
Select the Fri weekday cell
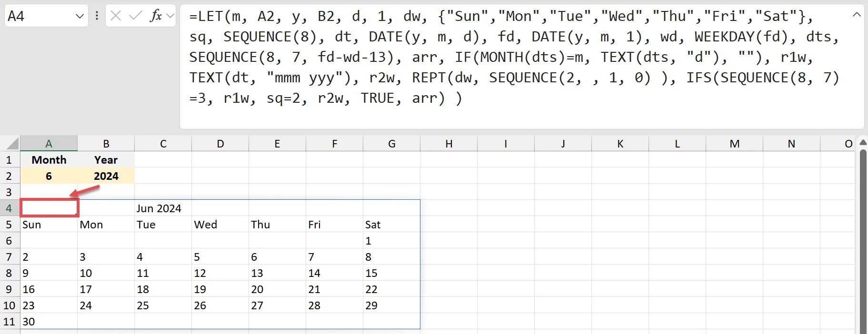pyautogui.click(x=334, y=225)
